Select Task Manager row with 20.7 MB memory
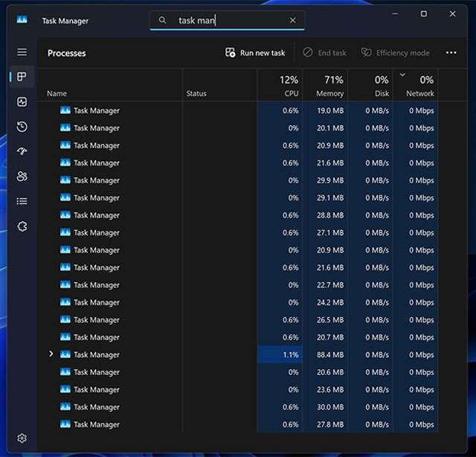 coord(239,337)
